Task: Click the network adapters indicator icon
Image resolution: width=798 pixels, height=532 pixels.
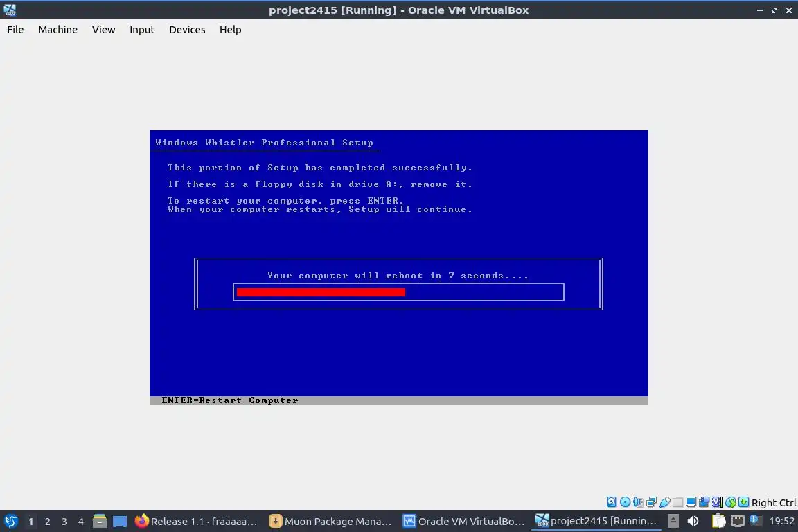Action: point(651,502)
